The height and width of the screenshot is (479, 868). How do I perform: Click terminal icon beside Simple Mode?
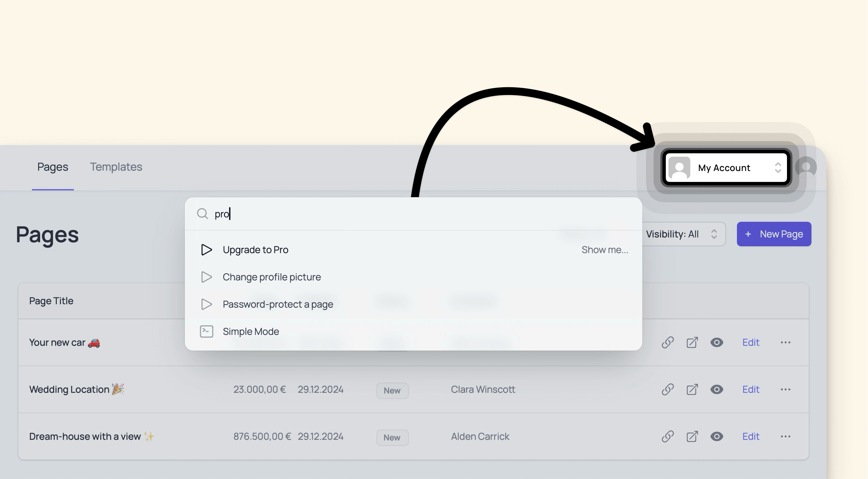click(x=206, y=331)
